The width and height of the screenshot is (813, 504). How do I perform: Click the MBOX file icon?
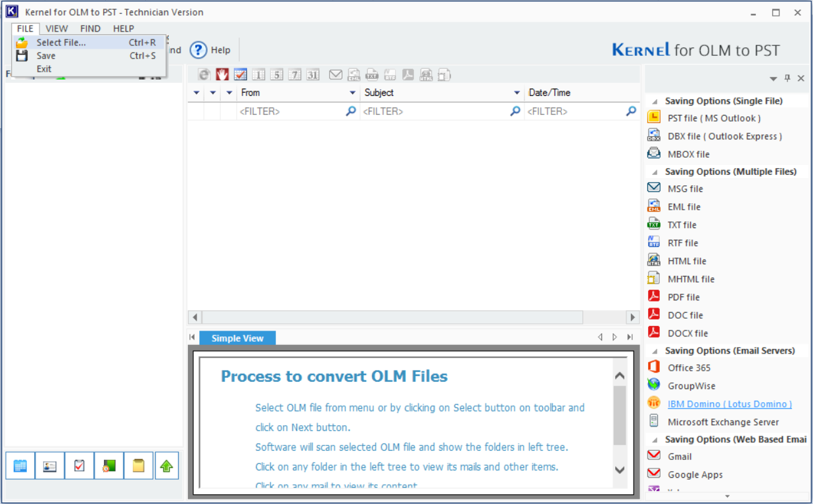[654, 154]
